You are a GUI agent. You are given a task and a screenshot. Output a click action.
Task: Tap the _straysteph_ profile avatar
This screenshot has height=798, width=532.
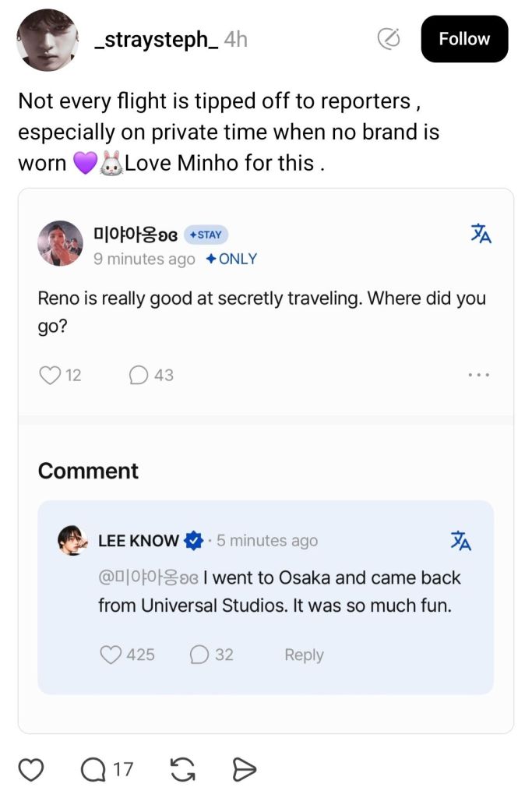pos(47,40)
